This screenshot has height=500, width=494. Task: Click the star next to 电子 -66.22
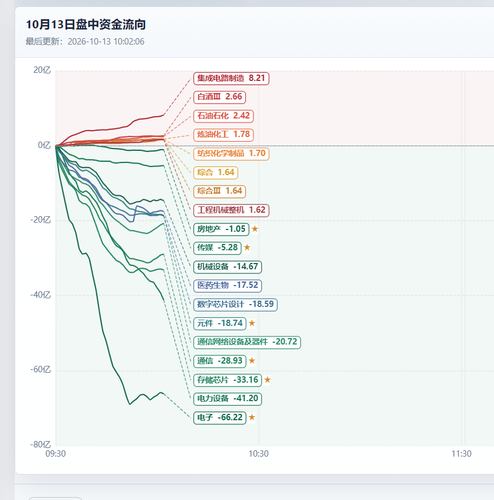(x=252, y=417)
